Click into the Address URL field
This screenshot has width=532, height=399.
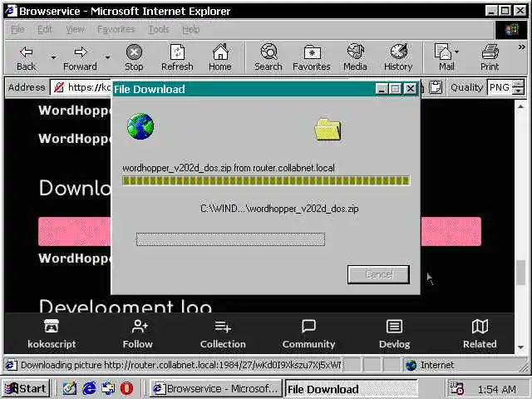(x=81, y=87)
